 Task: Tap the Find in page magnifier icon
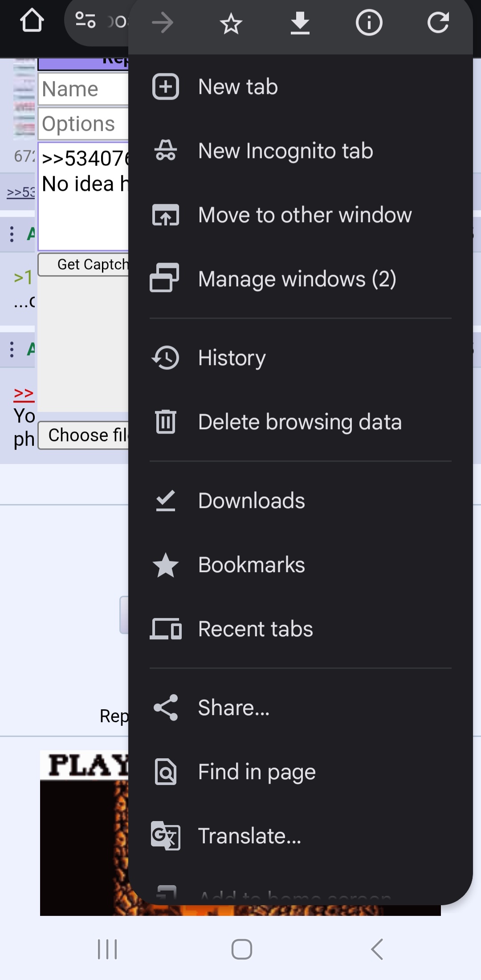pyautogui.click(x=166, y=772)
